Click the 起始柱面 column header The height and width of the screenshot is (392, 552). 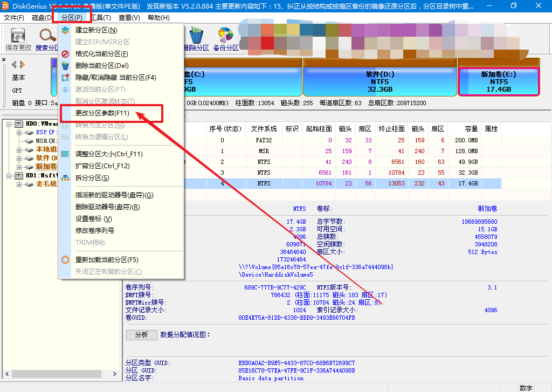[x=319, y=129]
